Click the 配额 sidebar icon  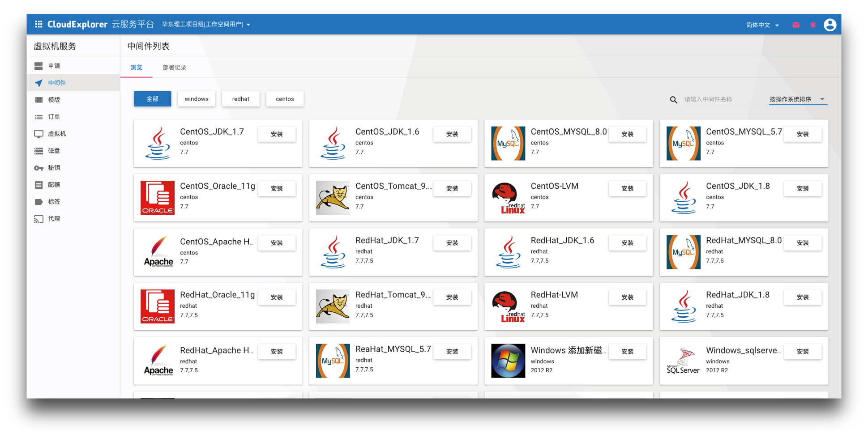coord(38,185)
